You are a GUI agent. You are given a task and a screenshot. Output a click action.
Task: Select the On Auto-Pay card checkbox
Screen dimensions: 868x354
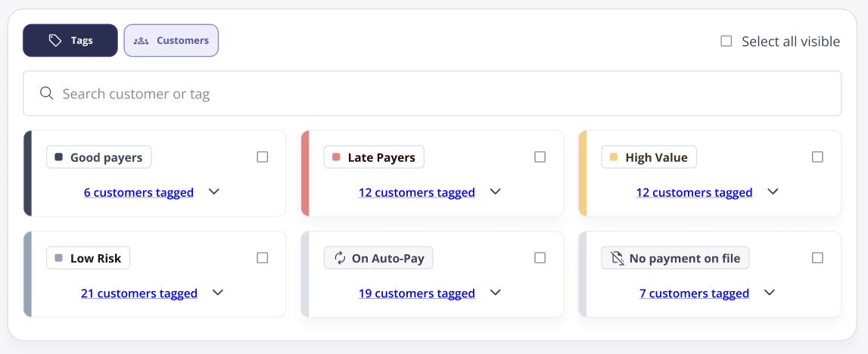click(540, 258)
